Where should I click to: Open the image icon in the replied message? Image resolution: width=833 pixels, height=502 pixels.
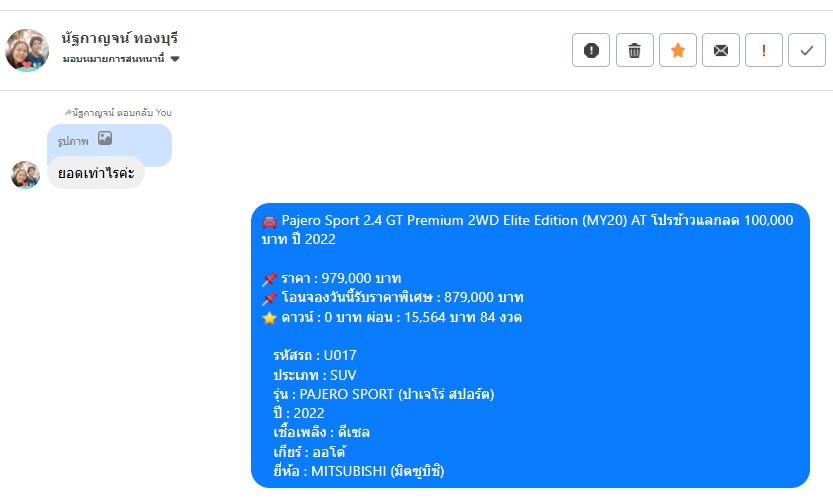pyautogui.click(x=105, y=139)
